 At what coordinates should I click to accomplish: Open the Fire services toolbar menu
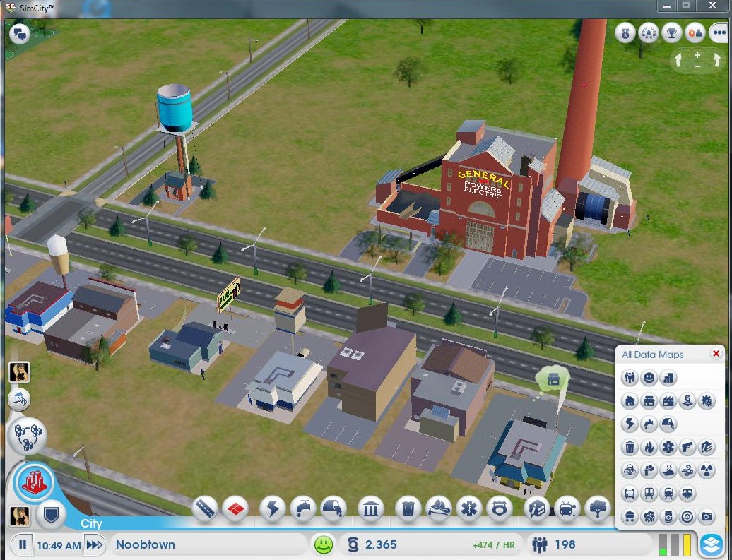[x=438, y=508]
